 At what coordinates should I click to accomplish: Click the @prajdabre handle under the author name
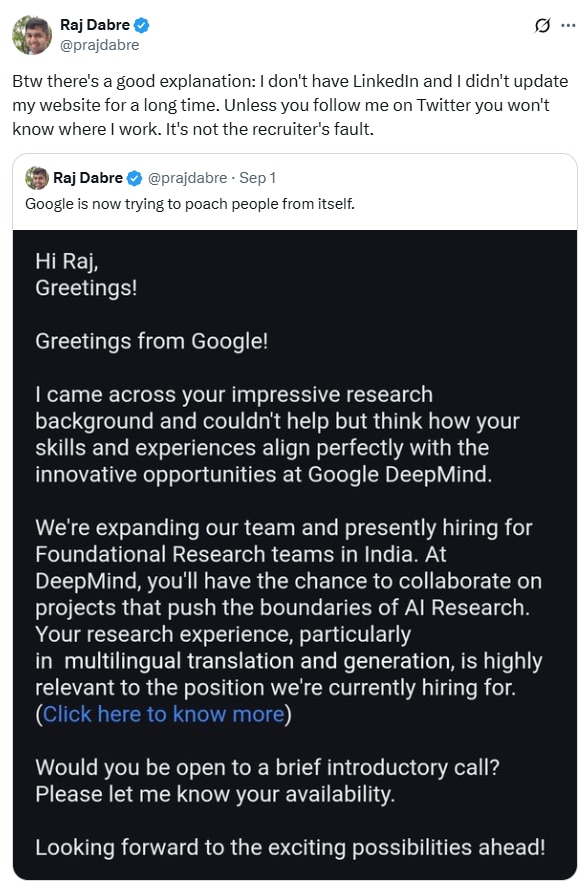(100, 45)
